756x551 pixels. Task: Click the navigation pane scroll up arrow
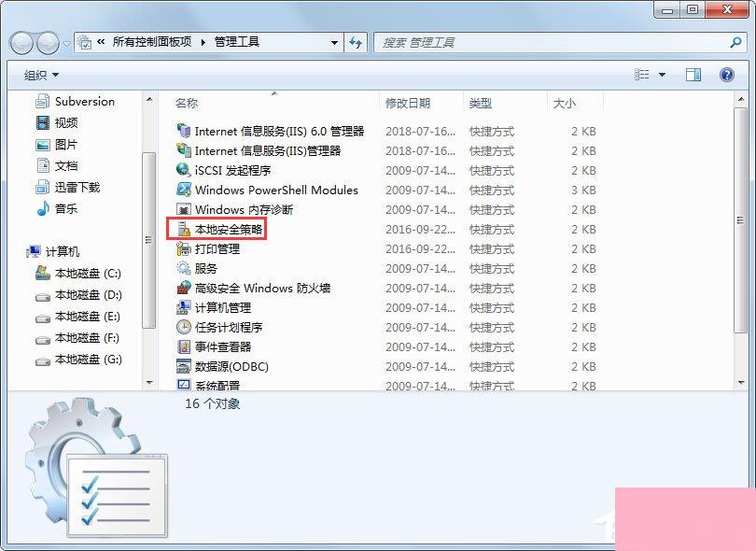point(149,99)
